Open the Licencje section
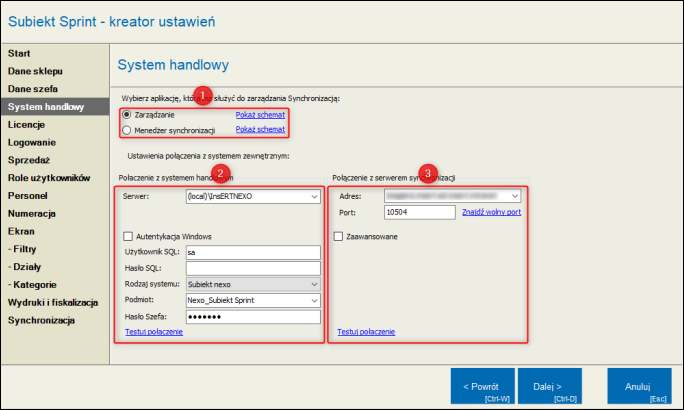684x410 pixels. [x=27, y=124]
